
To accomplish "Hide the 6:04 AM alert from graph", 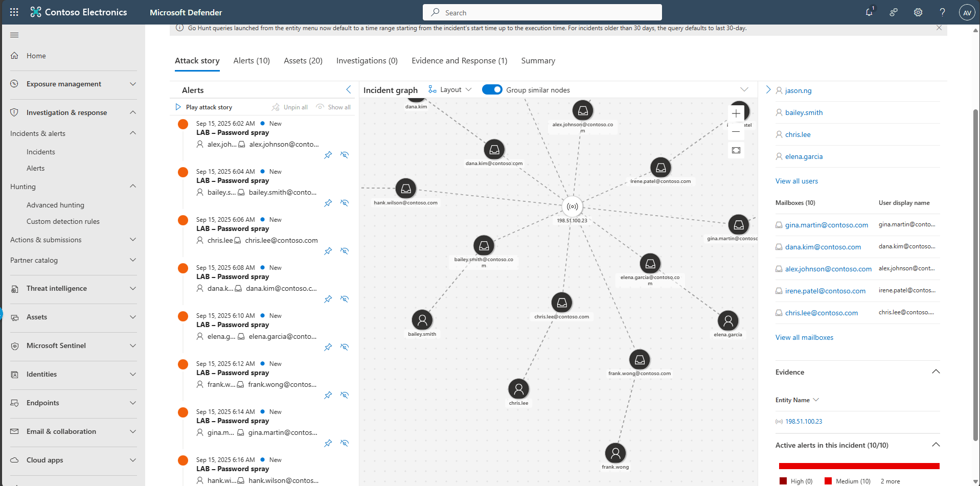I will pos(345,203).
